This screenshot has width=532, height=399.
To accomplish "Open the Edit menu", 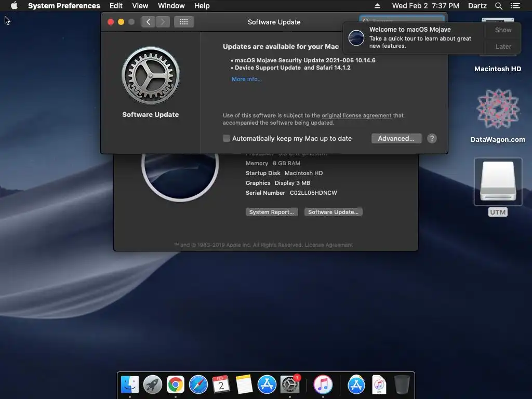I will 116,6.
